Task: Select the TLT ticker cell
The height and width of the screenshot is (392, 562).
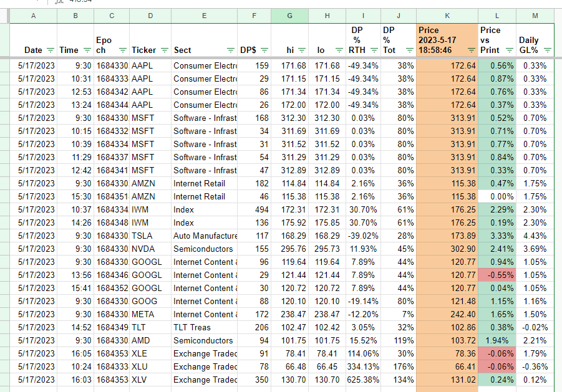Action: tap(150, 327)
